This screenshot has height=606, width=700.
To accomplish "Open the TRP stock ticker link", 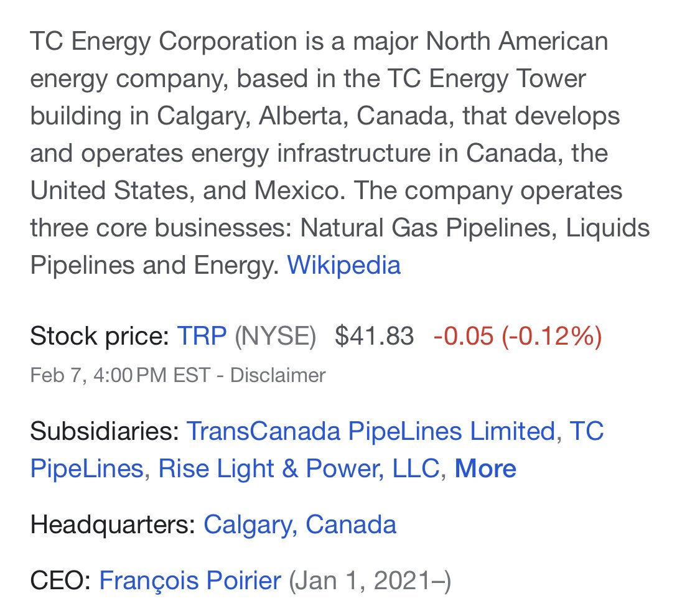I will pyautogui.click(x=202, y=335).
